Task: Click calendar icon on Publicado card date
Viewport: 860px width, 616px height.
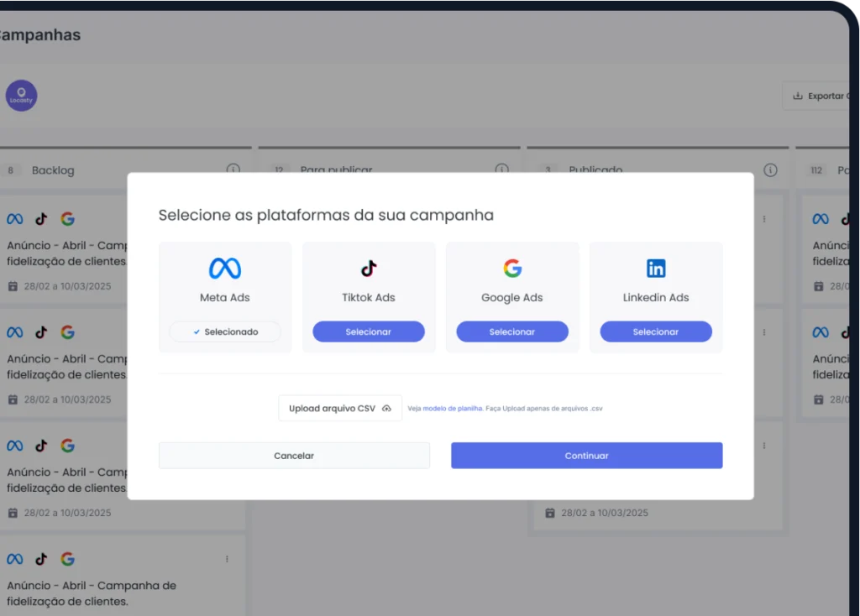Action: tap(549, 513)
